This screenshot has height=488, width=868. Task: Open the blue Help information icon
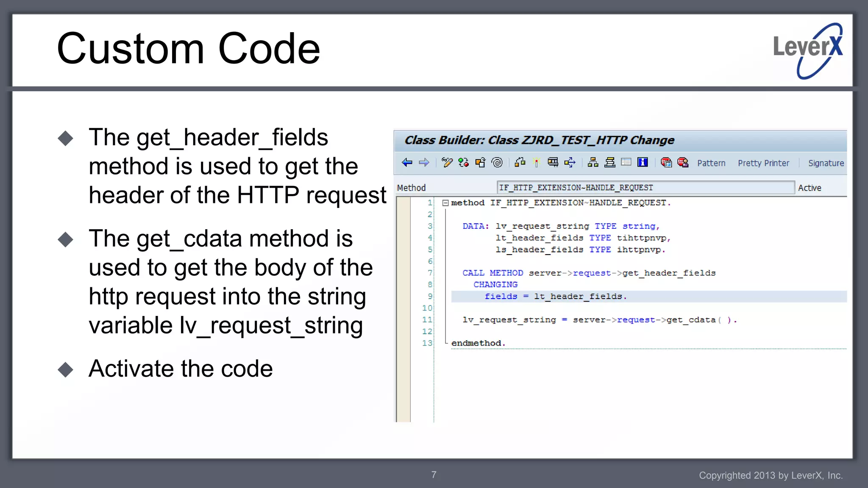tap(643, 163)
